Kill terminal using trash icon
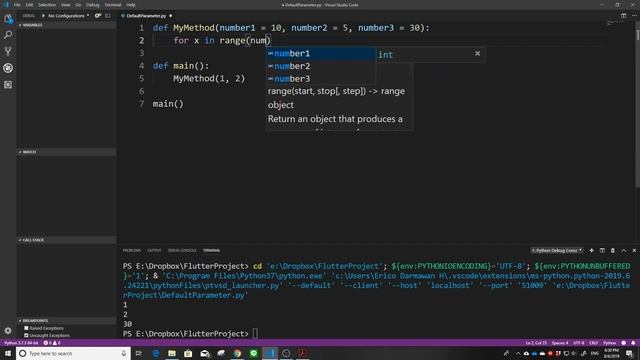 (x=613, y=250)
